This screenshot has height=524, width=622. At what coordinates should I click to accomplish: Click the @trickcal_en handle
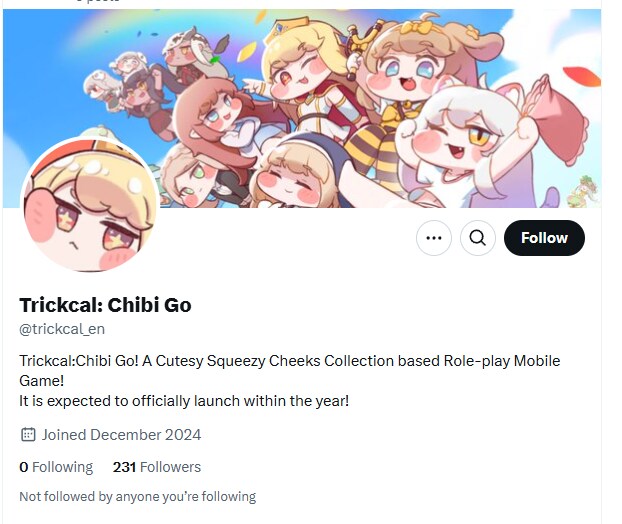[x=62, y=329]
